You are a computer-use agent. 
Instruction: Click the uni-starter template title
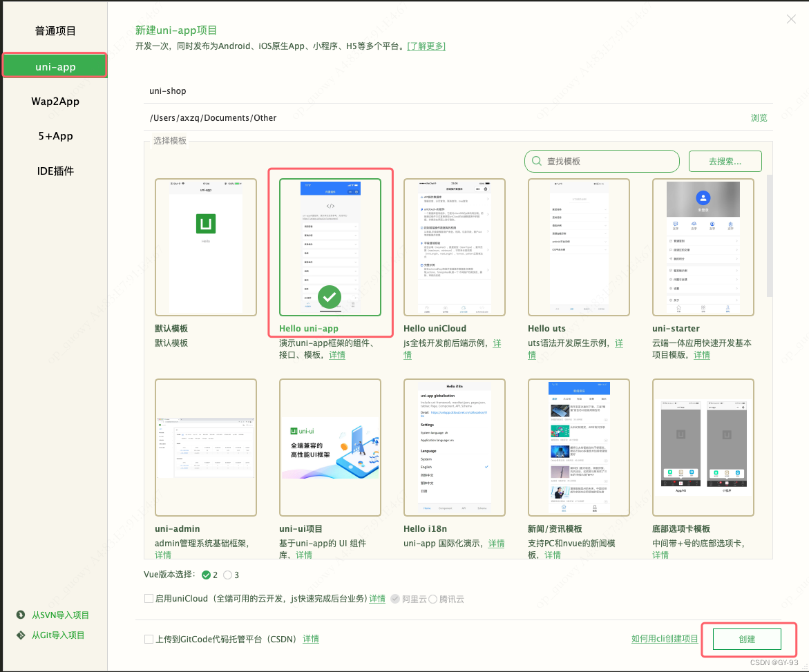coord(676,329)
